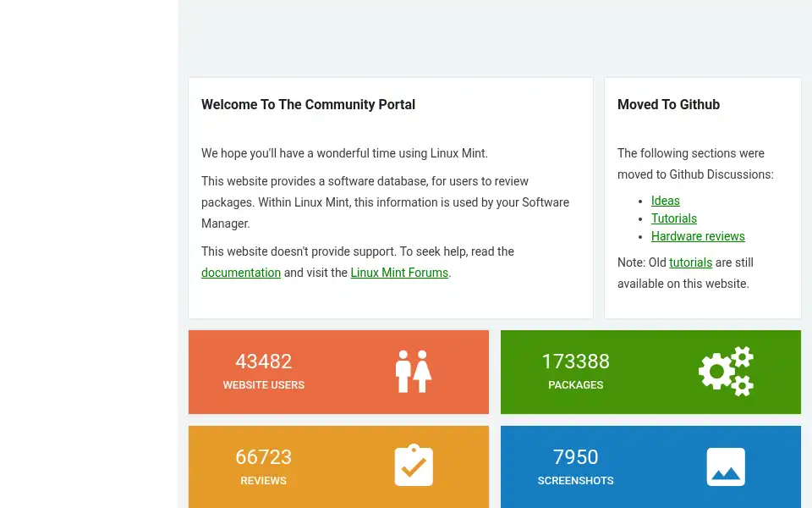The image size is (812, 508).
Task: Open the Ideas link
Action: pyautogui.click(x=665, y=201)
